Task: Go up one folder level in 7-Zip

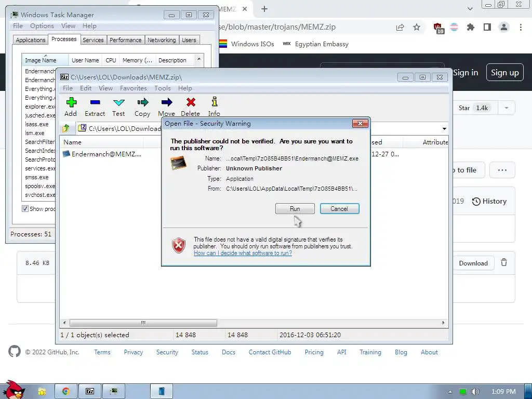Action: coord(66,128)
